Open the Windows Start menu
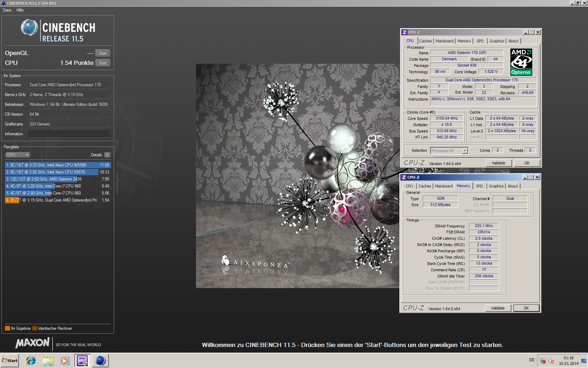 (x=10, y=361)
